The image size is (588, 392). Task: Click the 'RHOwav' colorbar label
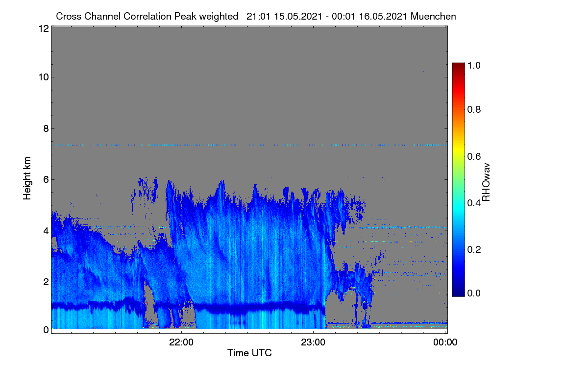coord(486,182)
